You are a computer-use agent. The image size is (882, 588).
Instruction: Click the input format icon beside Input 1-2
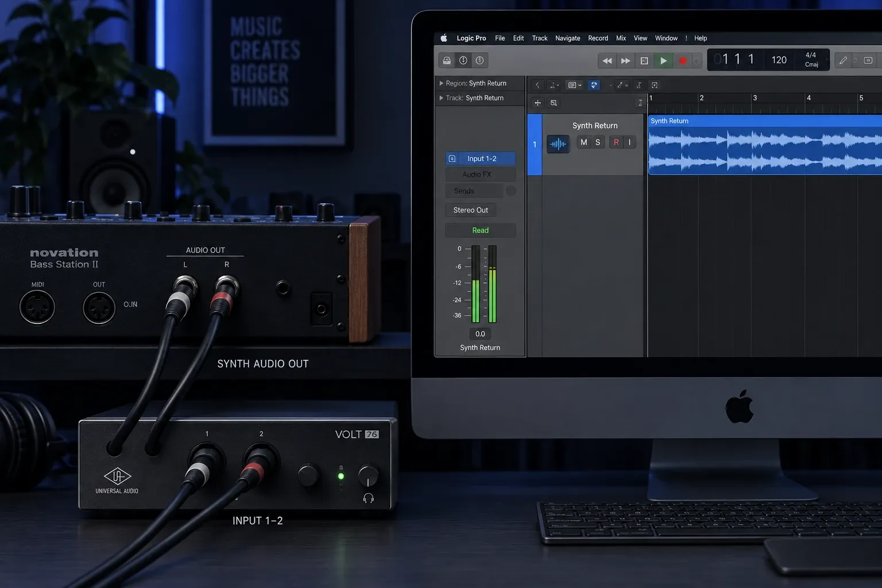pos(452,158)
